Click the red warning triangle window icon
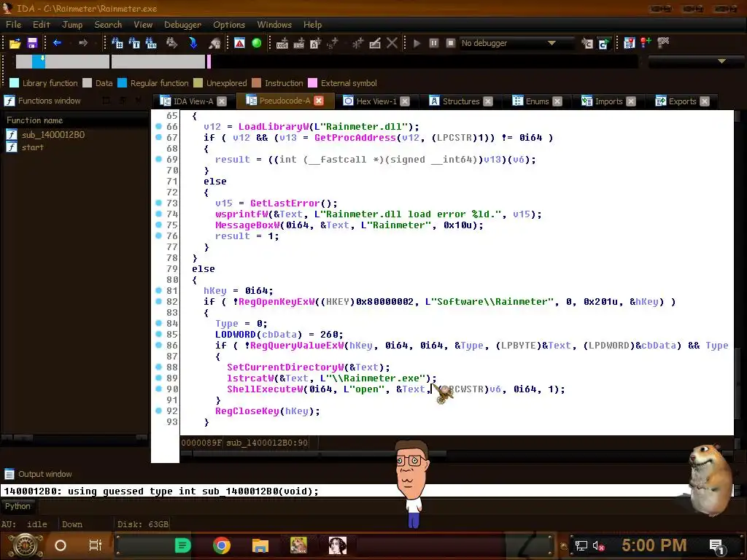Image resolution: width=747 pixels, height=560 pixels. [239, 43]
